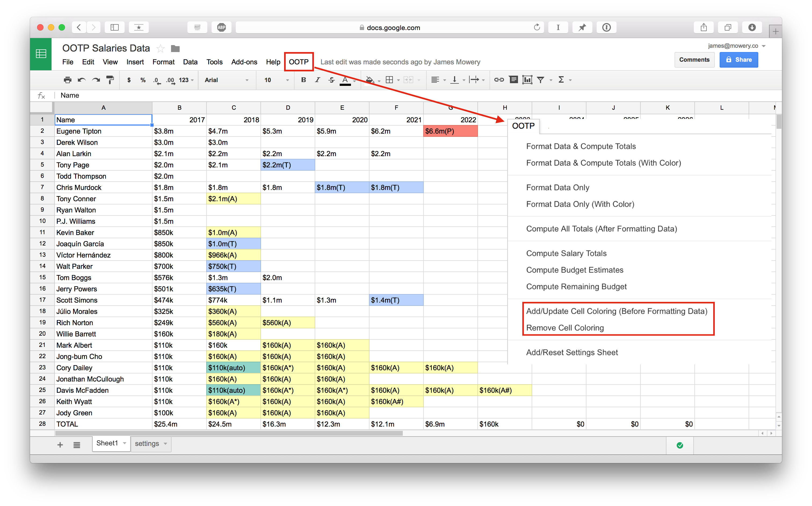
Task: Expand the Sheet1 tab dropdown arrow
Action: click(125, 443)
